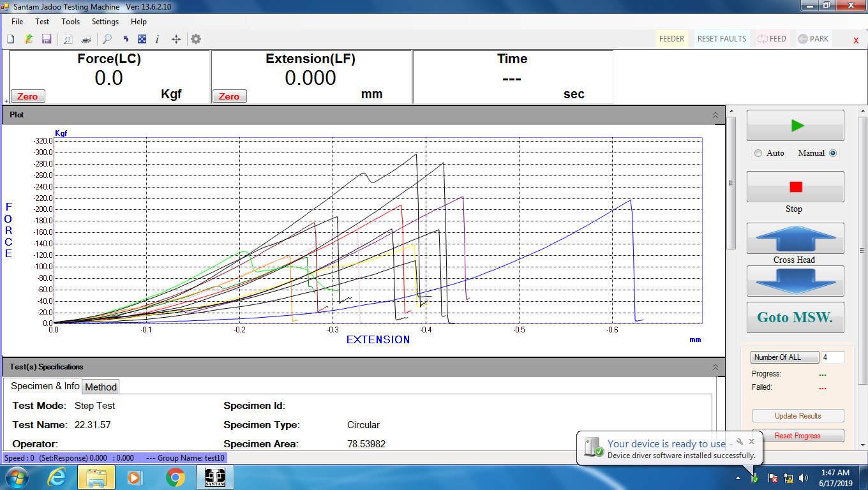Zero the Force(LC) reading
Image resolution: width=868 pixels, height=490 pixels.
coord(27,96)
